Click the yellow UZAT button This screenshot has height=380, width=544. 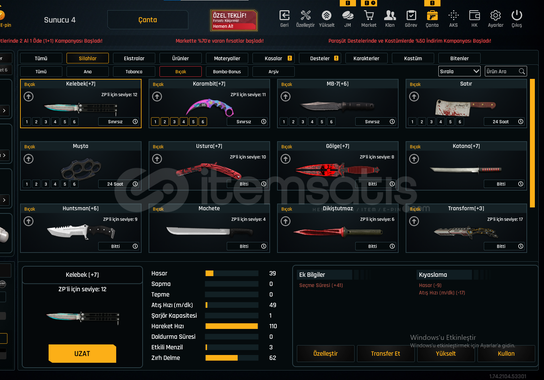click(82, 354)
